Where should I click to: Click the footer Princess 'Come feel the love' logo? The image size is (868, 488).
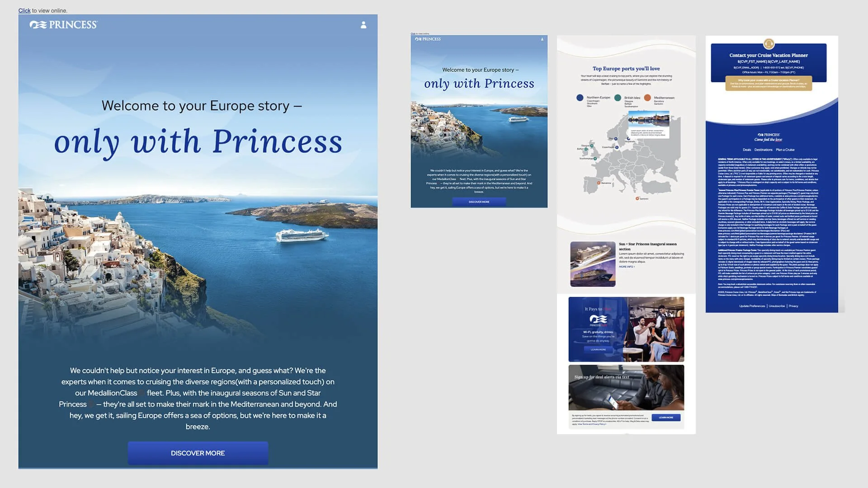click(769, 137)
